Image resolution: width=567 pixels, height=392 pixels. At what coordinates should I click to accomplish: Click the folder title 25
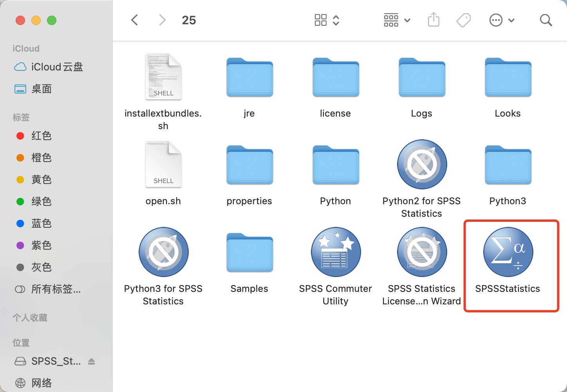coord(189,20)
